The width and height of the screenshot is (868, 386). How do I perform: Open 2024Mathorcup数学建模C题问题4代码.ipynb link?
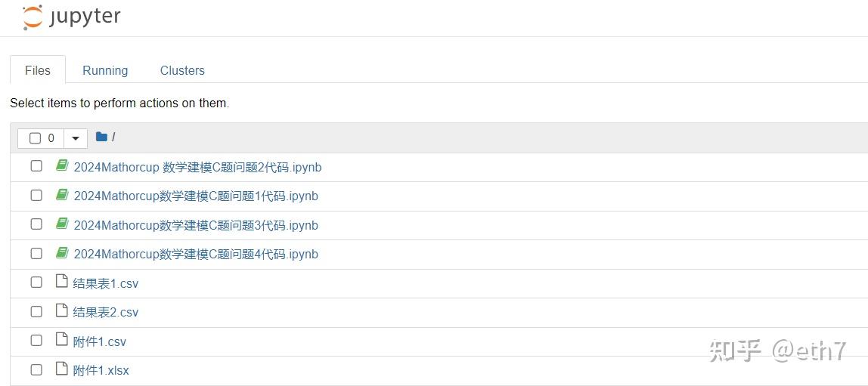196,255
